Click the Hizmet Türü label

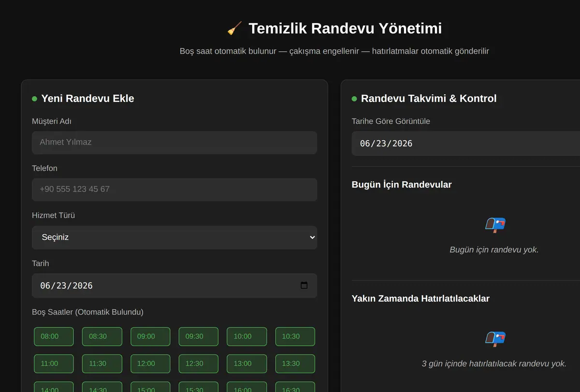coord(53,216)
